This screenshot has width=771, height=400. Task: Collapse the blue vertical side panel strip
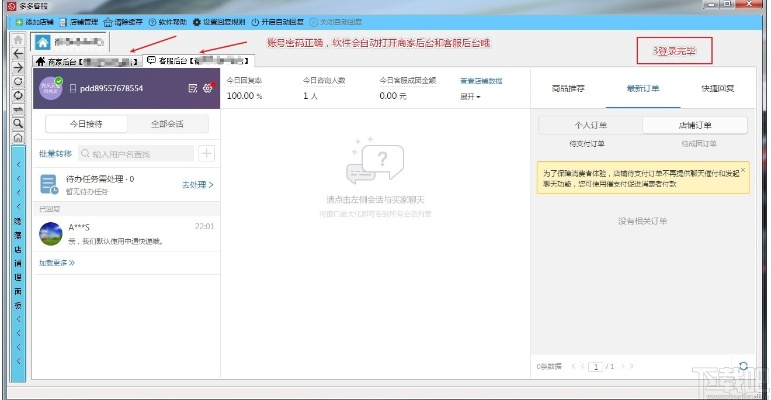17,250
